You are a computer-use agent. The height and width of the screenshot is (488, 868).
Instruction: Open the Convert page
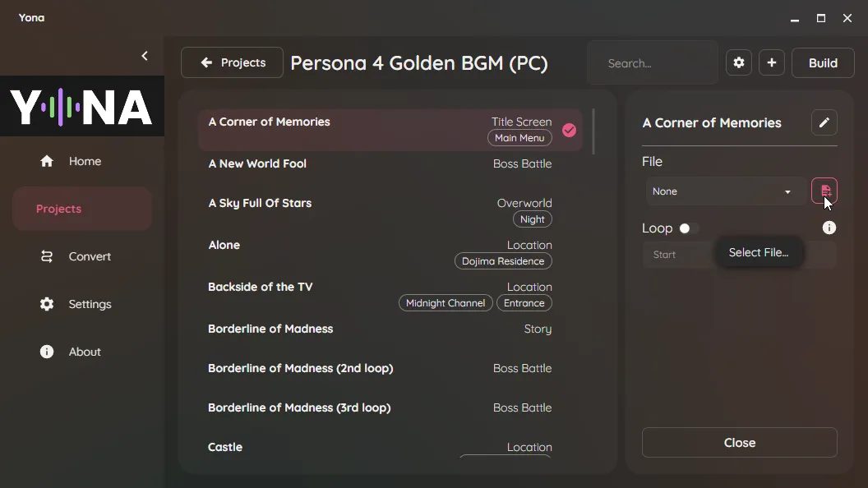pyautogui.click(x=82, y=256)
